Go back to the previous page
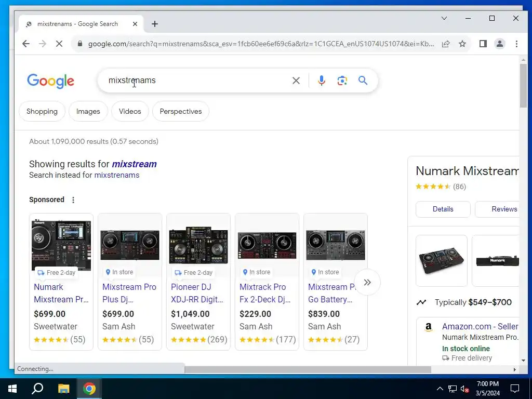 coord(26,44)
